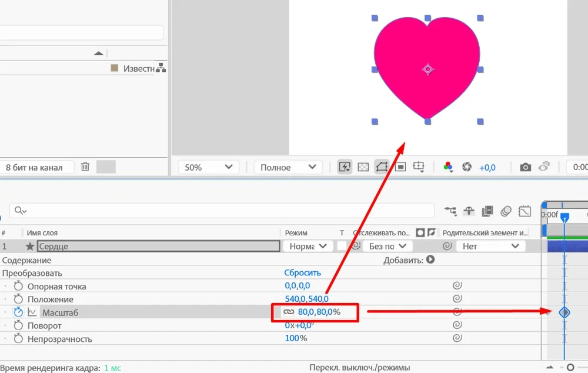Toggle the fast previews icon
588x373 pixels.
tap(345, 166)
